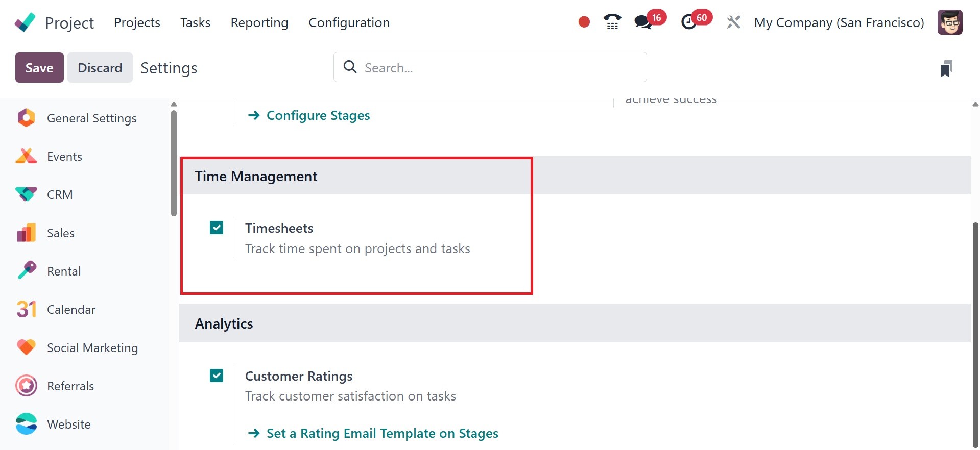980x450 pixels.
Task: Click the Save button
Action: coord(39,67)
